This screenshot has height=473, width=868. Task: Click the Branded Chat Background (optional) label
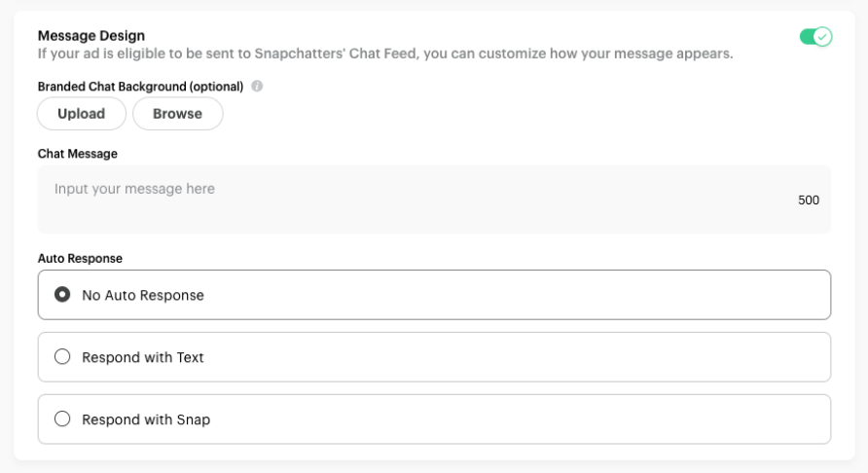140,87
